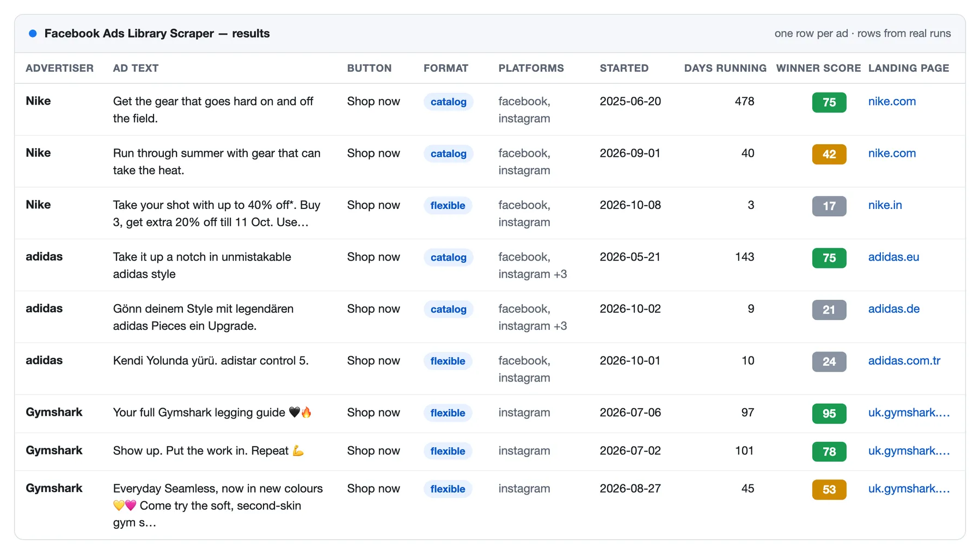Image resolution: width=980 pixels, height=554 pixels.
Task: Click the 'Facebook Ads Library Scraper — results' title
Action: pyautogui.click(x=157, y=33)
